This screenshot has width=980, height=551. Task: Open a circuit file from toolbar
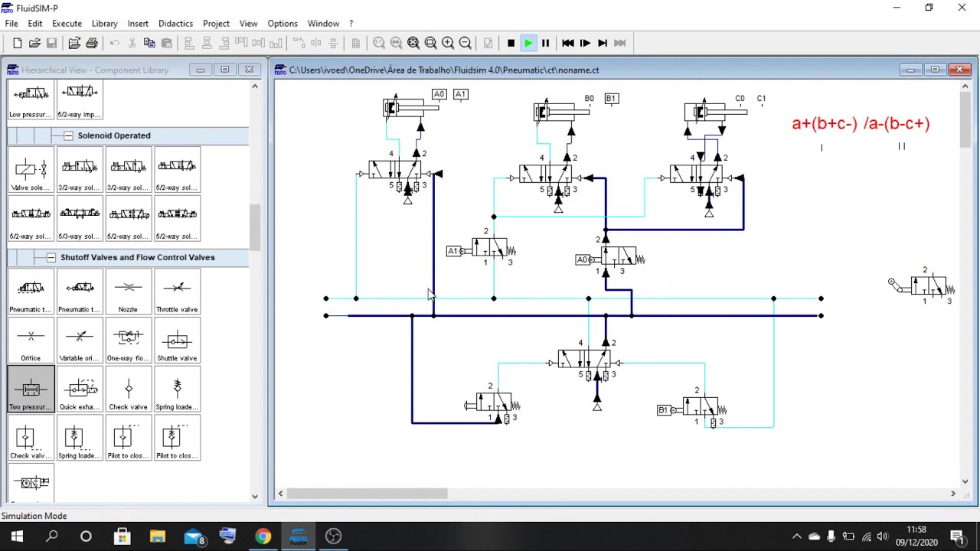pyautogui.click(x=34, y=44)
